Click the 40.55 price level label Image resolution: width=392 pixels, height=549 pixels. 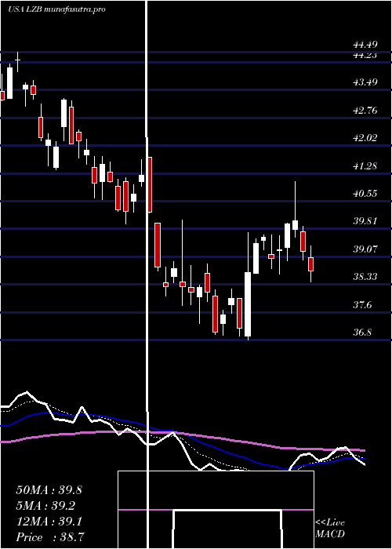click(365, 193)
